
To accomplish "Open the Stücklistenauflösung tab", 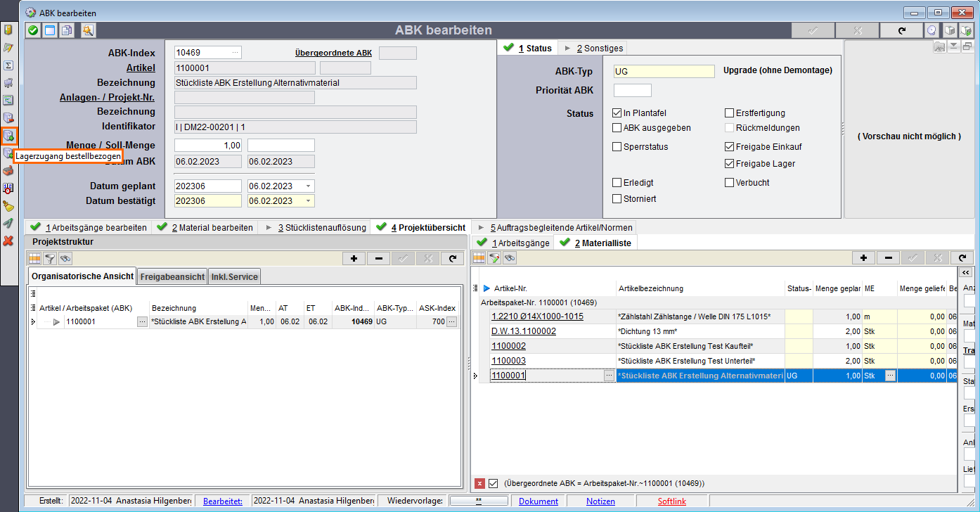I will tap(315, 227).
